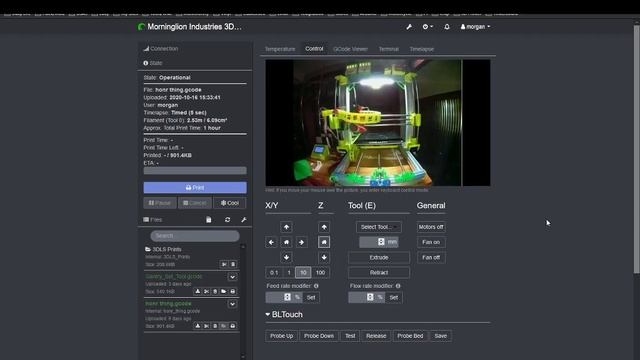Raise Z axis with the Z up arrow
The image size is (640, 360).
tap(324, 227)
